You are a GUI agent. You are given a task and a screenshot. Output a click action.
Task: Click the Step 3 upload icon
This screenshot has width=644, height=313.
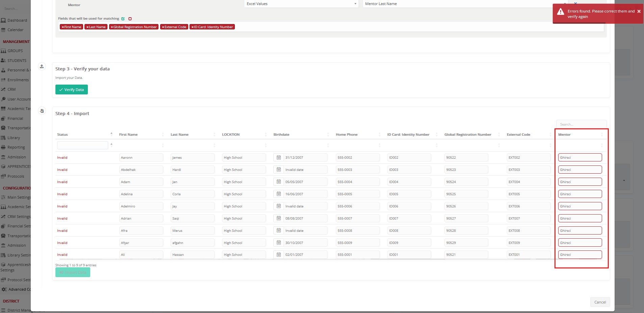point(42,66)
